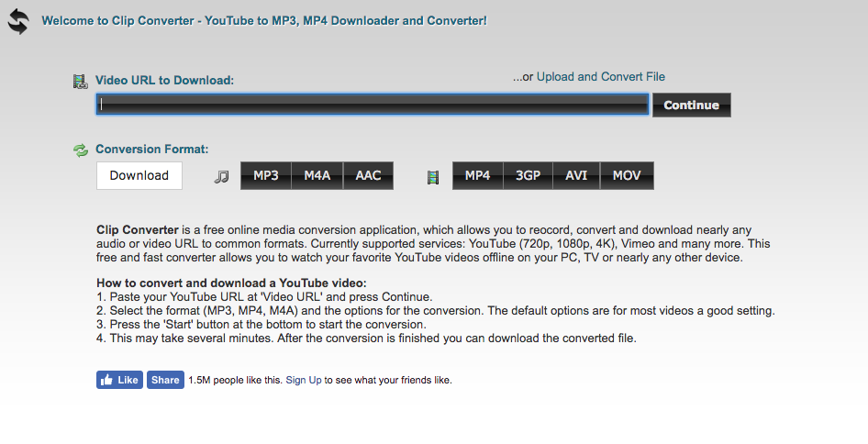Click the music note audio icon
Image resolution: width=868 pixels, height=444 pixels.
coord(221,177)
